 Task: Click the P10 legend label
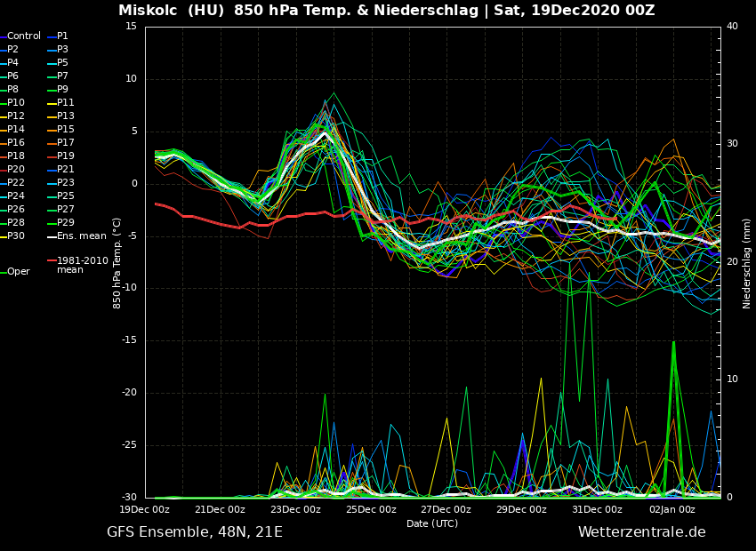point(16,103)
